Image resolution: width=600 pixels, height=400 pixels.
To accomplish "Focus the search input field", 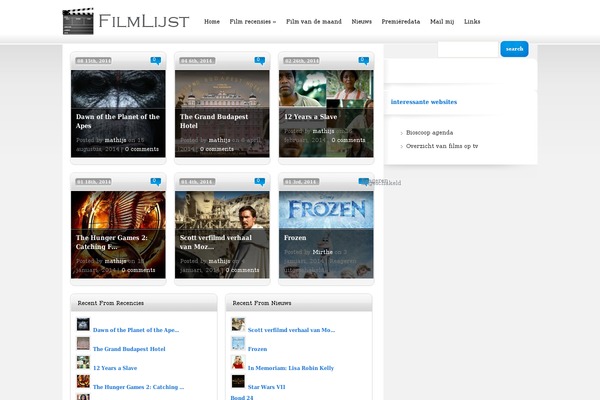I will pos(468,49).
